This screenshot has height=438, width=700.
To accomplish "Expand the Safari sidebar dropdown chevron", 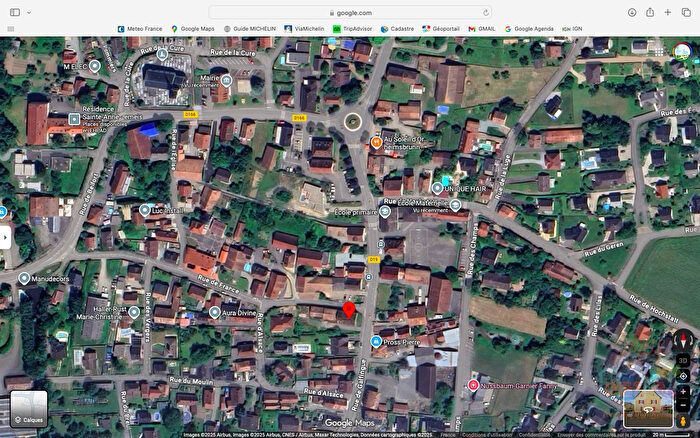I will point(28,12).
